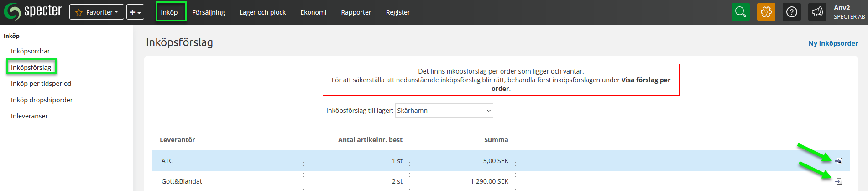
Task: Open the Försäljning menu
Action: coord(209,12)
